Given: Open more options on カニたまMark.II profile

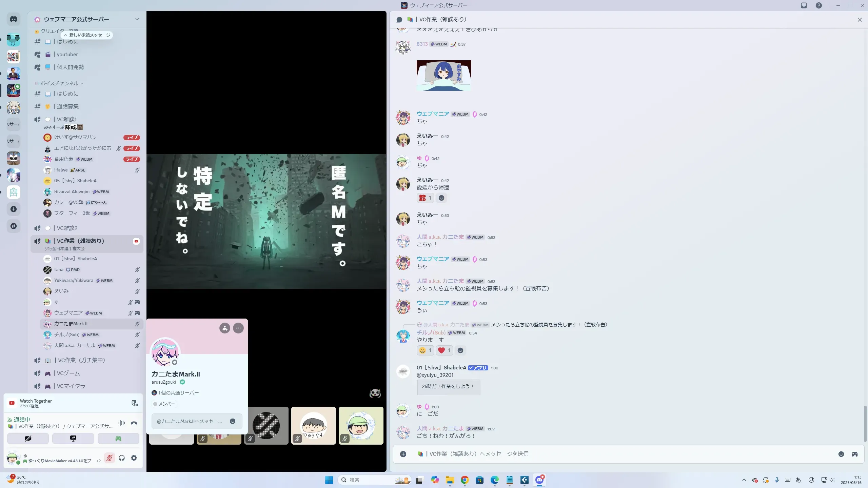Looking at the screenshot, I should 238,328.
